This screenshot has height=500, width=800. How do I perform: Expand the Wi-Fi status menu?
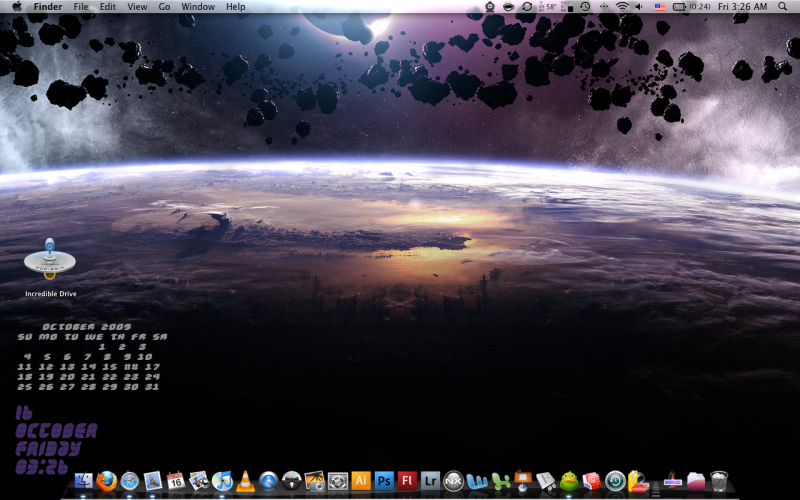[x=622, y=7]
